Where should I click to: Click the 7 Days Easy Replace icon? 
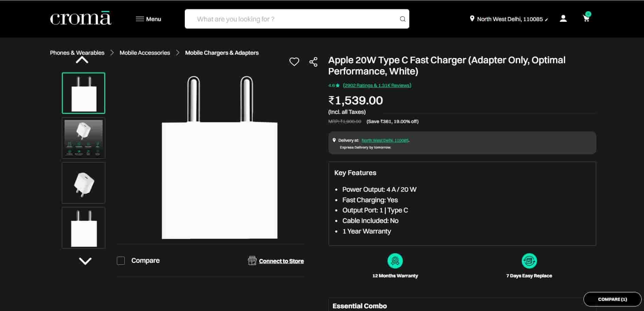(x=529, y=261)
